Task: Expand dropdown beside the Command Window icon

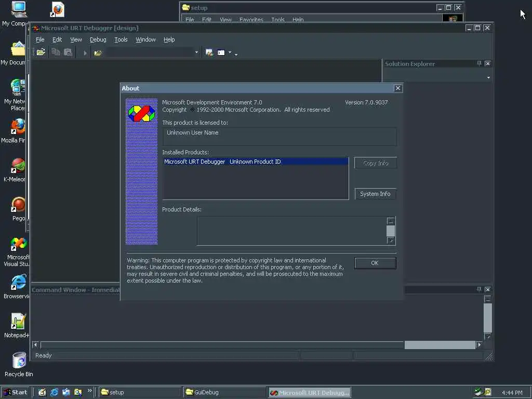Action: pos(230,52)
